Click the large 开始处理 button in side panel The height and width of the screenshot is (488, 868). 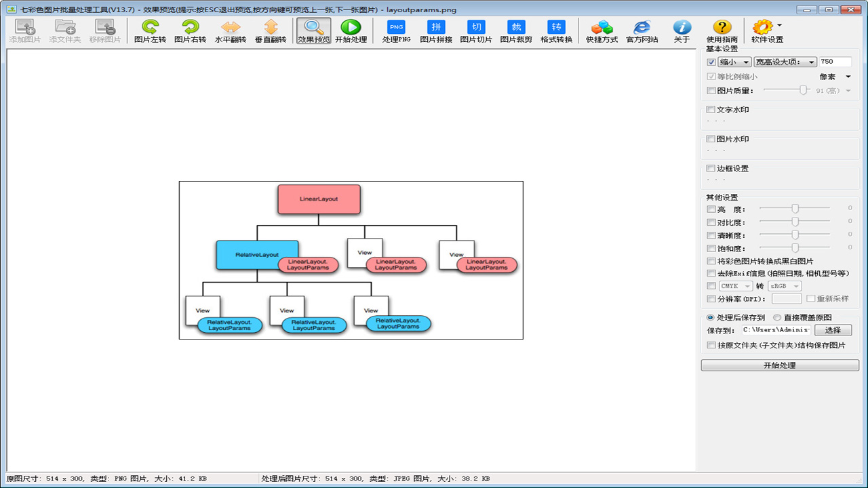pos(779,365)
